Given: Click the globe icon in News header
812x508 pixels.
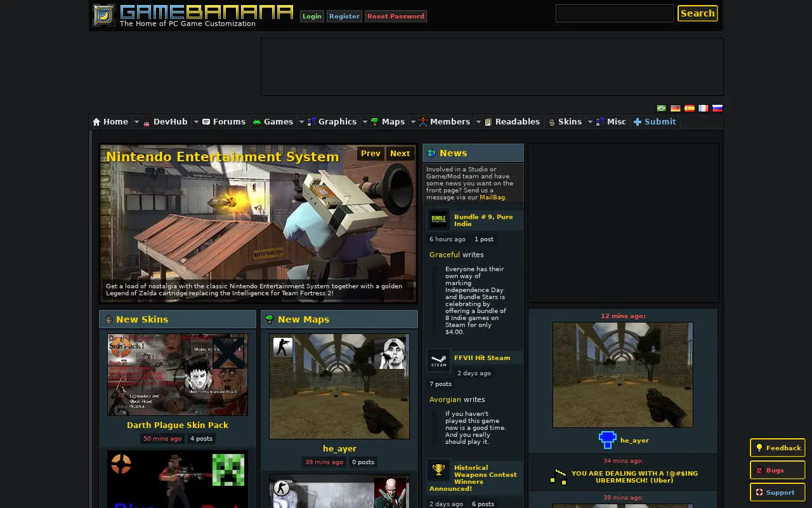Looking at the screenshot, I should (431, 153).
